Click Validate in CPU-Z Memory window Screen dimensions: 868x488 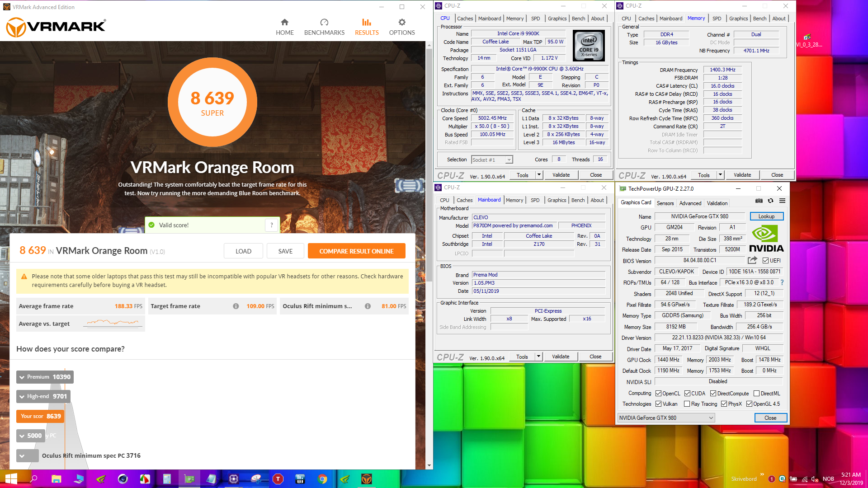pyautogui.click(x=742, y=175)
